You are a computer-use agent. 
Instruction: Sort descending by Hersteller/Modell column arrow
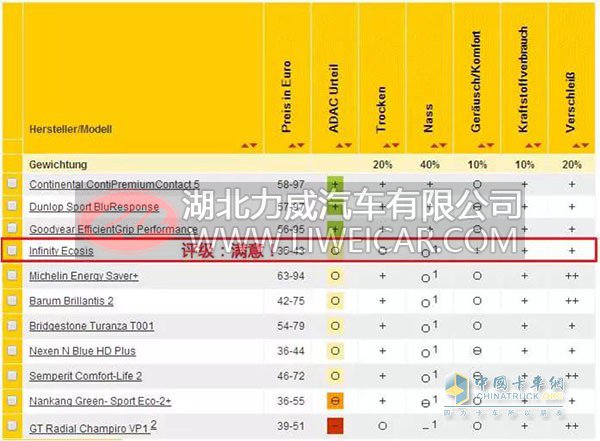(253, 145)
